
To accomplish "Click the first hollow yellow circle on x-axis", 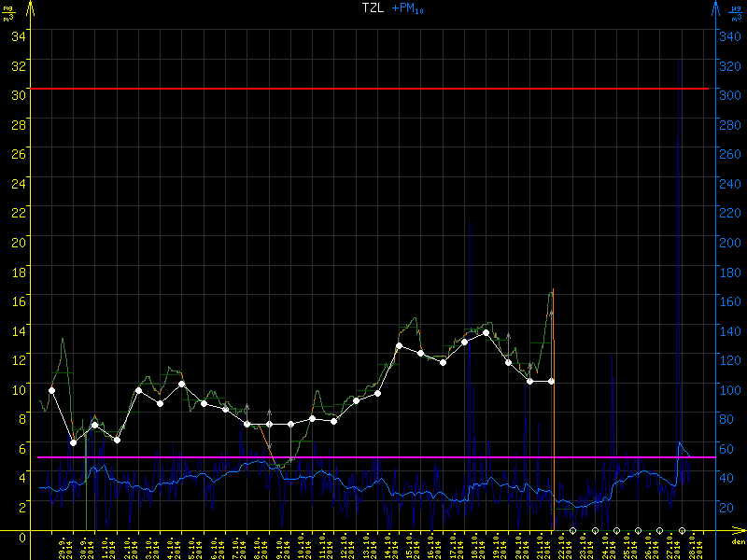I will pos(572,531).
